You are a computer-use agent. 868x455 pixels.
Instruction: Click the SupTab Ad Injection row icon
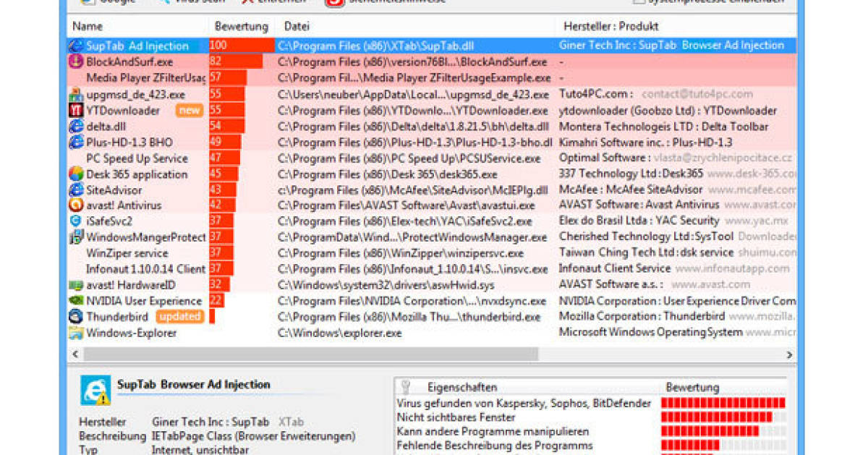pyautogui.click(x=75, y=46)
